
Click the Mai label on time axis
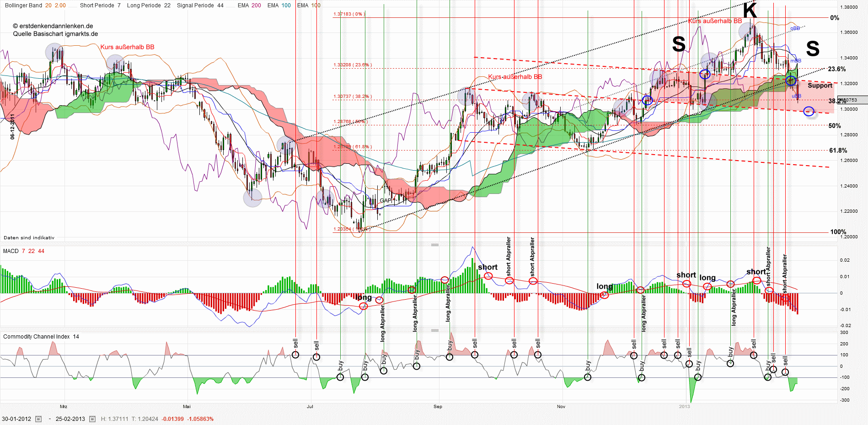(187, 406)
